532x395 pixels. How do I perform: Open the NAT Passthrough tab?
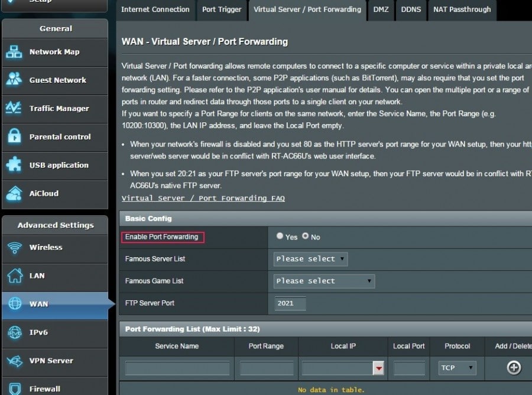point(462,10)
